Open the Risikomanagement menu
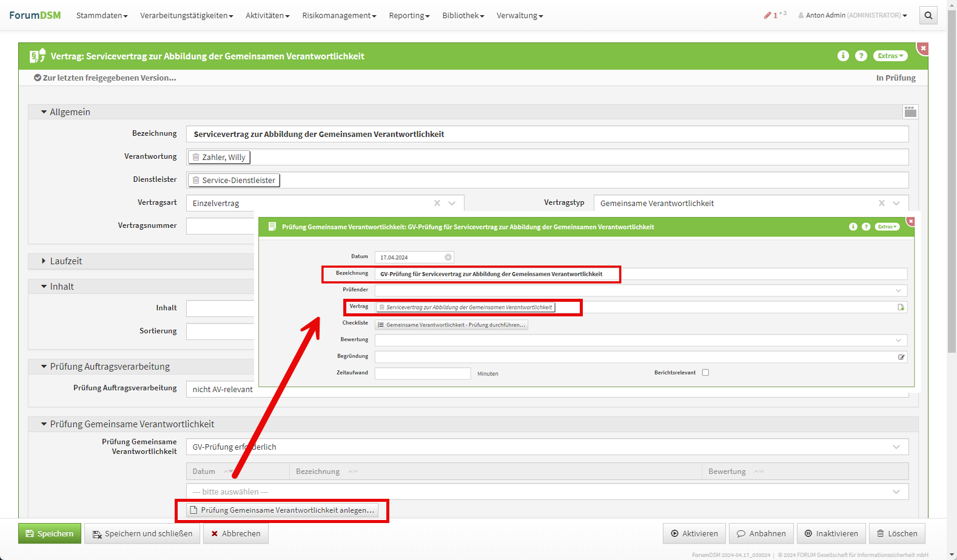 338,16
